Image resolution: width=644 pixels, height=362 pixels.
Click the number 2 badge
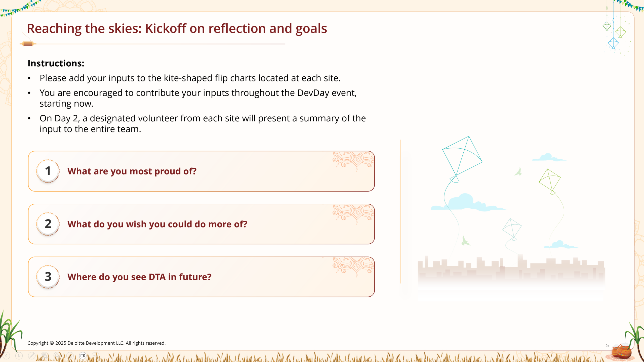coord(48,224)
